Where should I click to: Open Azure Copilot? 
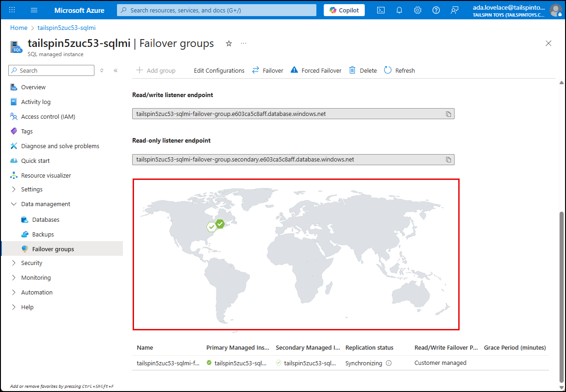pos(344,10)
